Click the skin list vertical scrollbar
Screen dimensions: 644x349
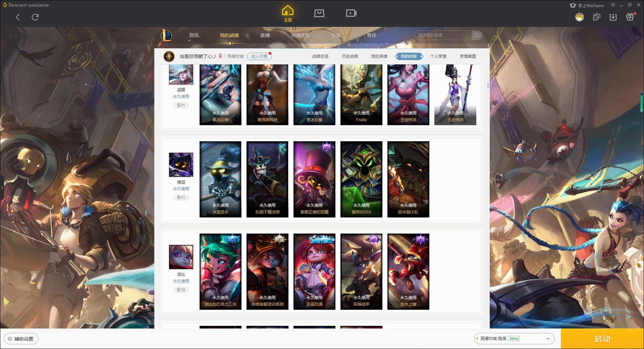[x=488, y=86]
